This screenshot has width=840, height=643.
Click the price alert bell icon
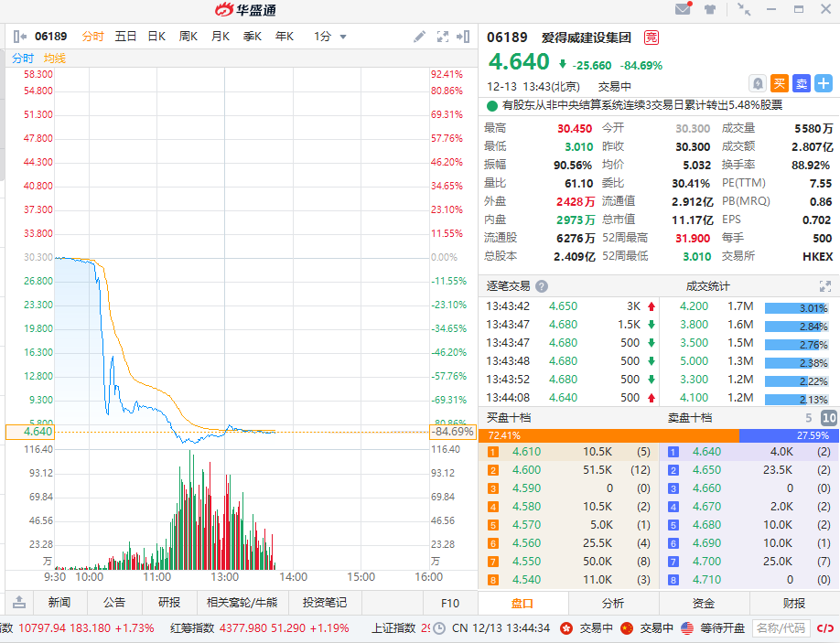(757, 84)
